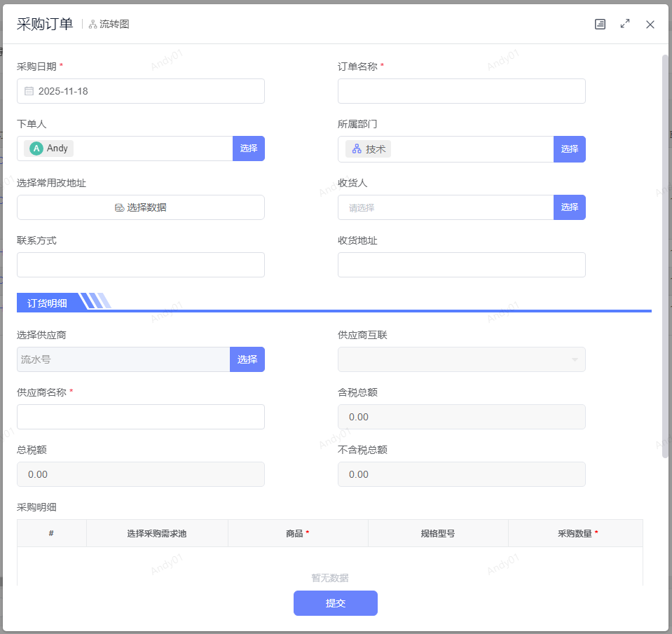The width and height of the screenshot is (672, 634).
Task: Open the 流转图 flow chart link
Action: (x=109, y=24)
